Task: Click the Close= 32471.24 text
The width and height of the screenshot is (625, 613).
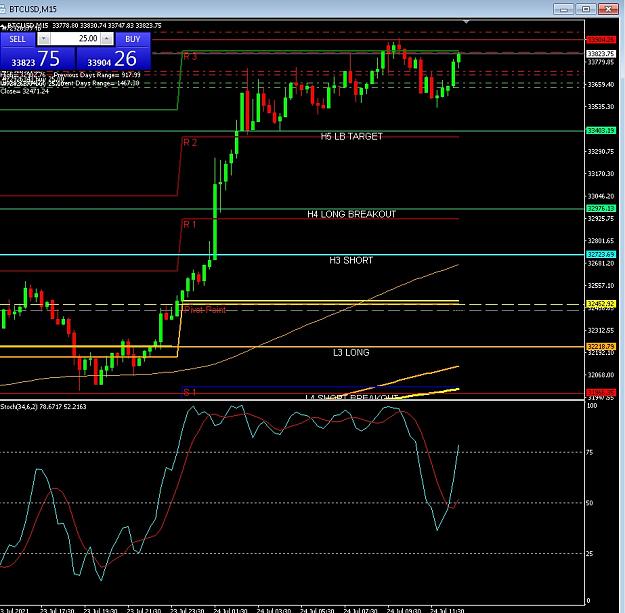Action: (x=25, y=91)
